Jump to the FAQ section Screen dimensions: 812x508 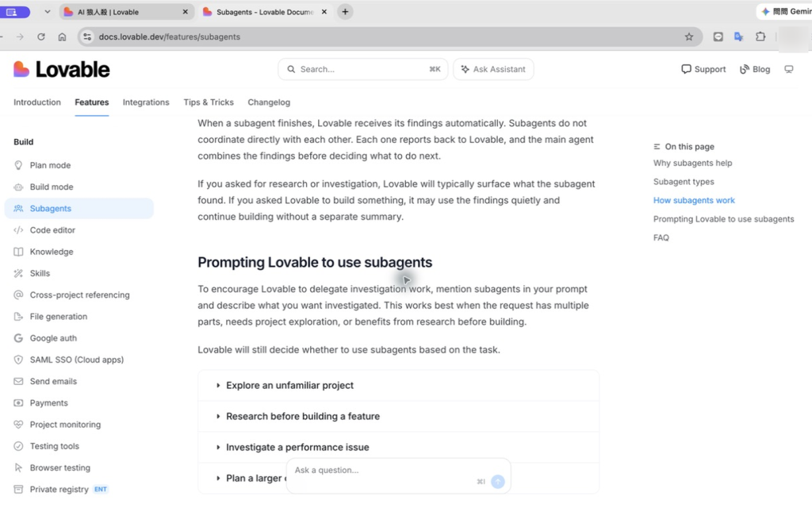click(661, 238)
